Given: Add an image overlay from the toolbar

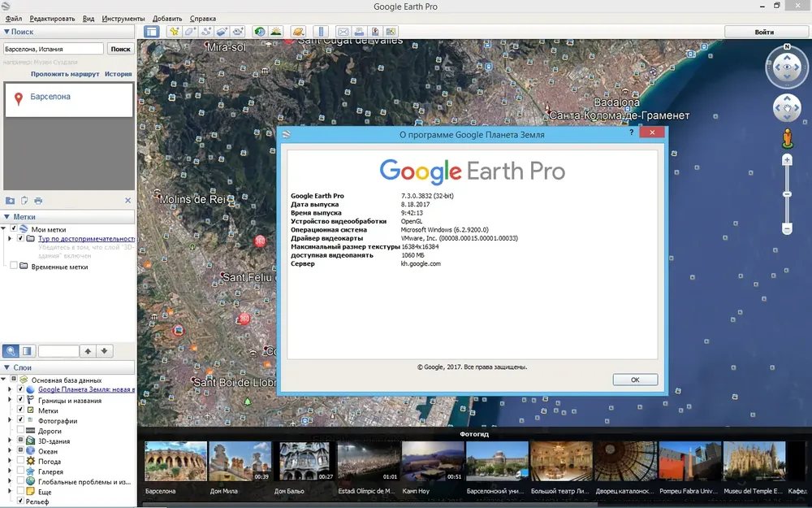Looking at the screenshot, I should click(222, 32).
